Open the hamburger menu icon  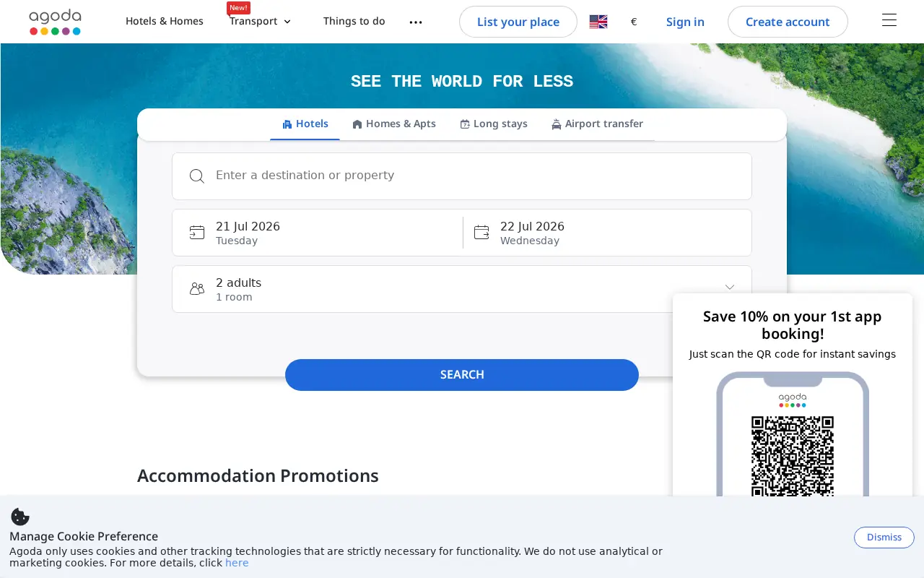[889, 20]
